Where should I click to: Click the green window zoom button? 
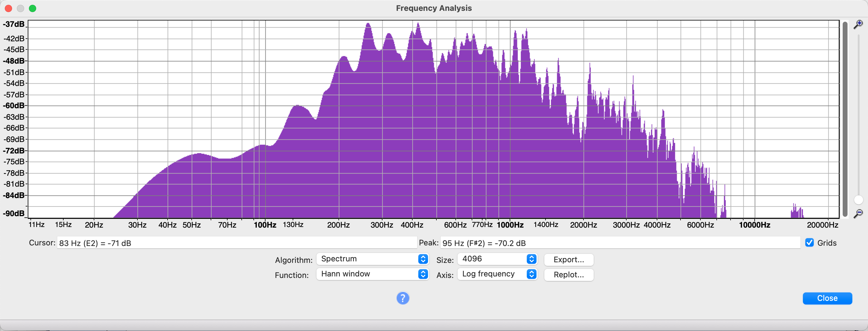33,8
